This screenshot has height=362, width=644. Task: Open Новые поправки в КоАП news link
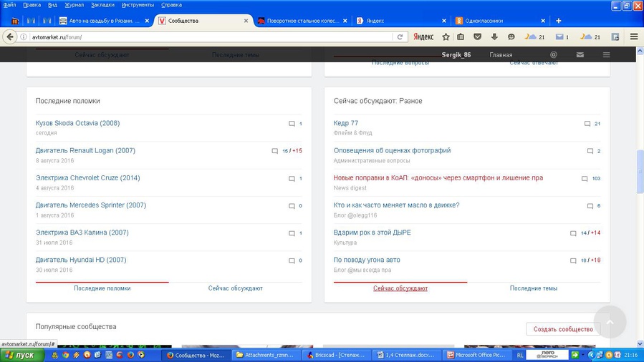[438, 178]
